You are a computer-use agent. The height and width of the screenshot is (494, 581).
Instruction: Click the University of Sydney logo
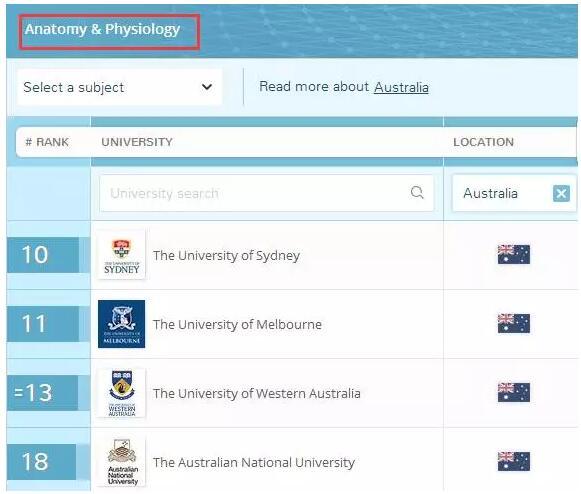click(122, 255)
